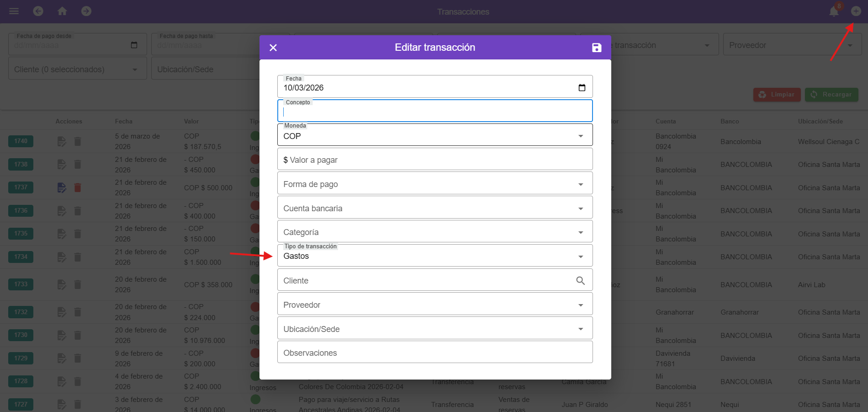
Task: Click the Observaciones text field
Action: pos(434,353)
